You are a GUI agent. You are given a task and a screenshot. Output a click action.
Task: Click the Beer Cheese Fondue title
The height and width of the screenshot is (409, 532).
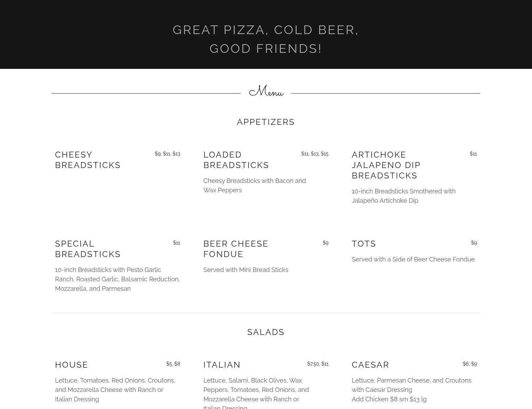pyautogui.click(x=236, y=249)
